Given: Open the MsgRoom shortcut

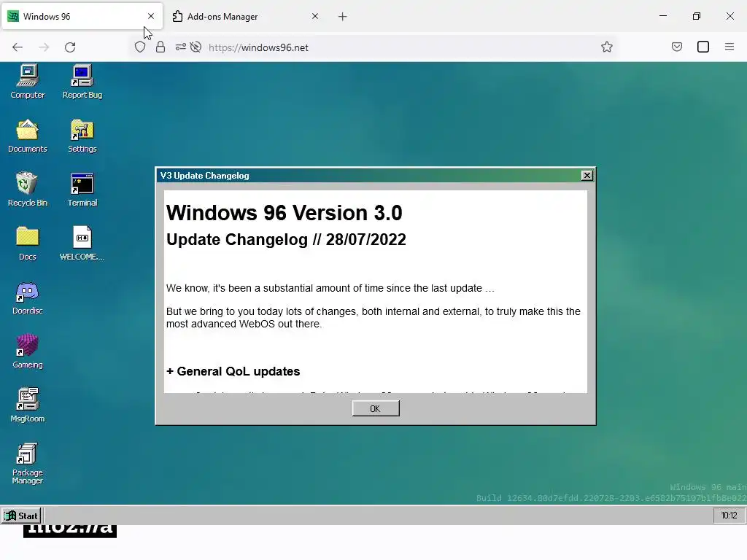Looking at the screenshot, I should pyautogui.click(x=27, y=405).
